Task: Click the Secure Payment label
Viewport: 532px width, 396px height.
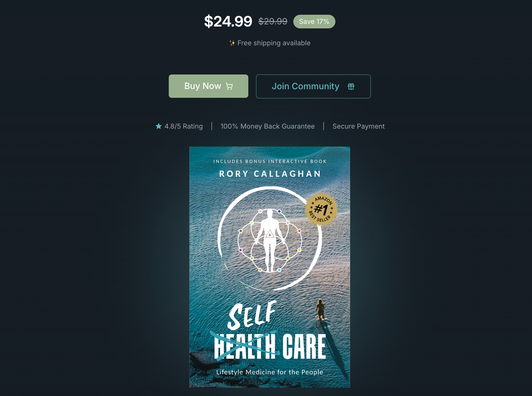Action: [x=358, y=126]
